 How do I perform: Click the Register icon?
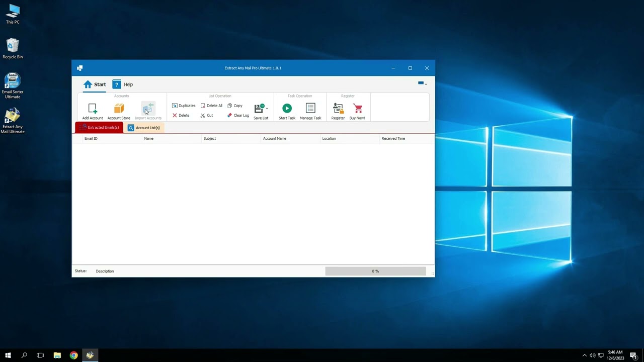tap(338, 108)
